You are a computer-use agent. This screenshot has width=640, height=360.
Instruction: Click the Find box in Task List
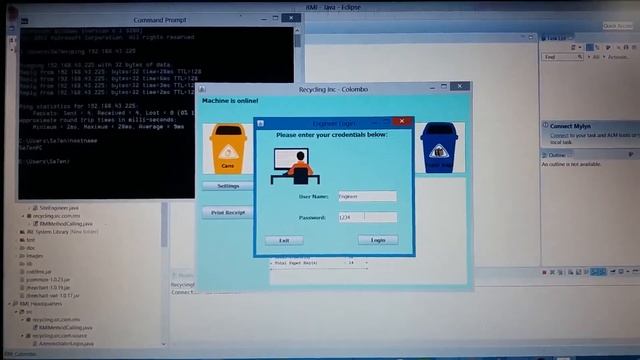pos(562,57)
